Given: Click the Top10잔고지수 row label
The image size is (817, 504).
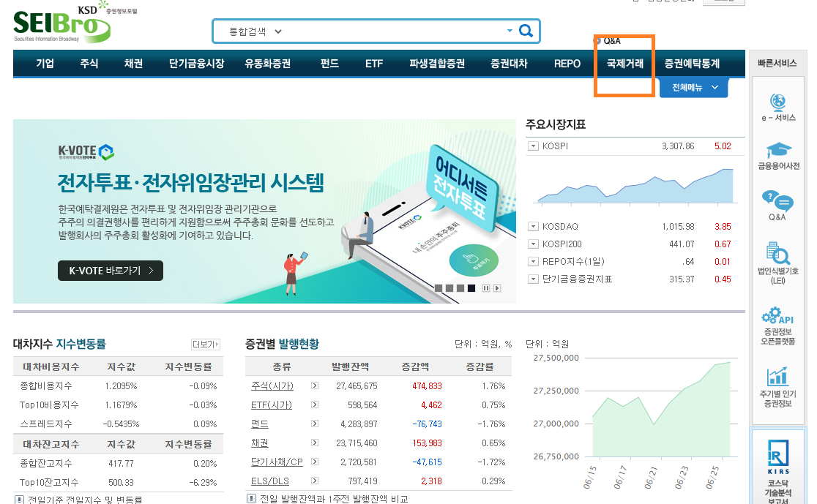Looking at the screenshot, I should coord(49,482).
